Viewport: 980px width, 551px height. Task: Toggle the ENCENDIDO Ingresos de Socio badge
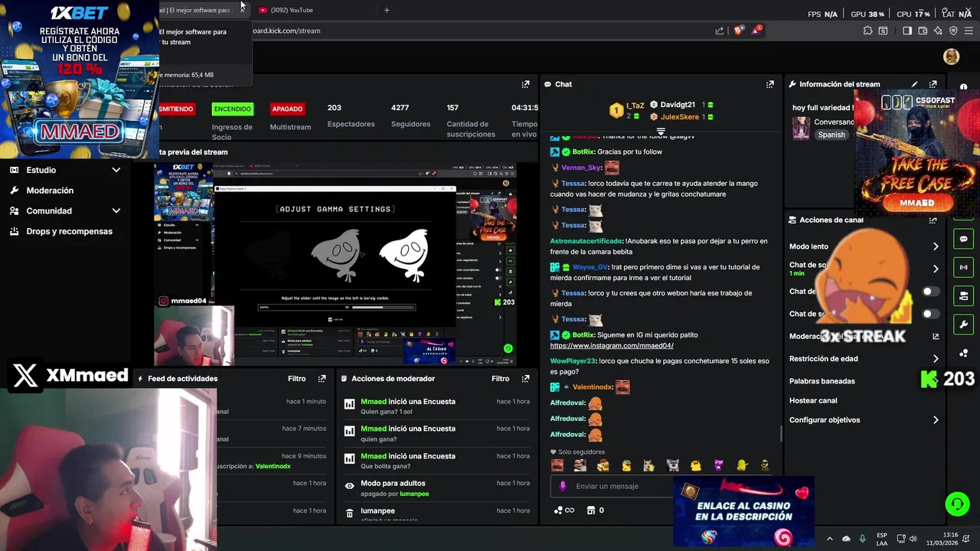coord(232,109)
